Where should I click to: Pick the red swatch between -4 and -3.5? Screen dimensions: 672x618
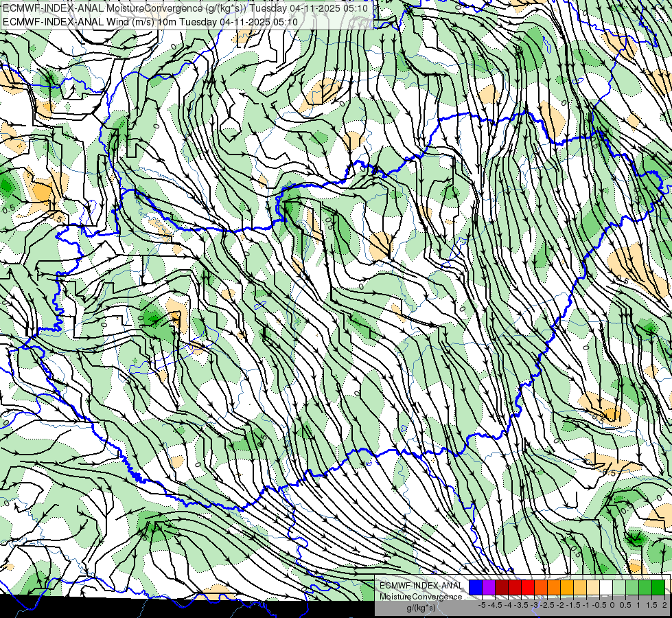coord(515,587)
